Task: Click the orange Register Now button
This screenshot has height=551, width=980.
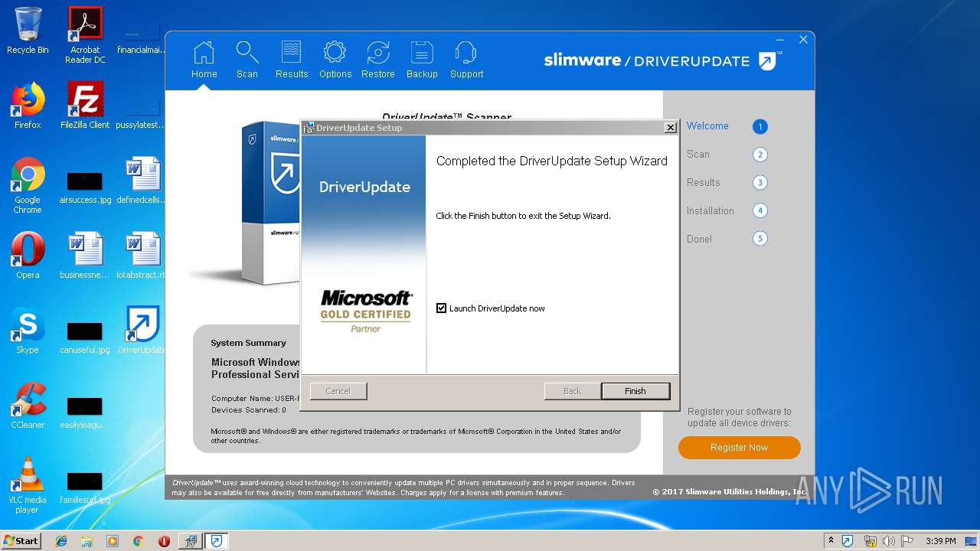Action: [740, 448]
